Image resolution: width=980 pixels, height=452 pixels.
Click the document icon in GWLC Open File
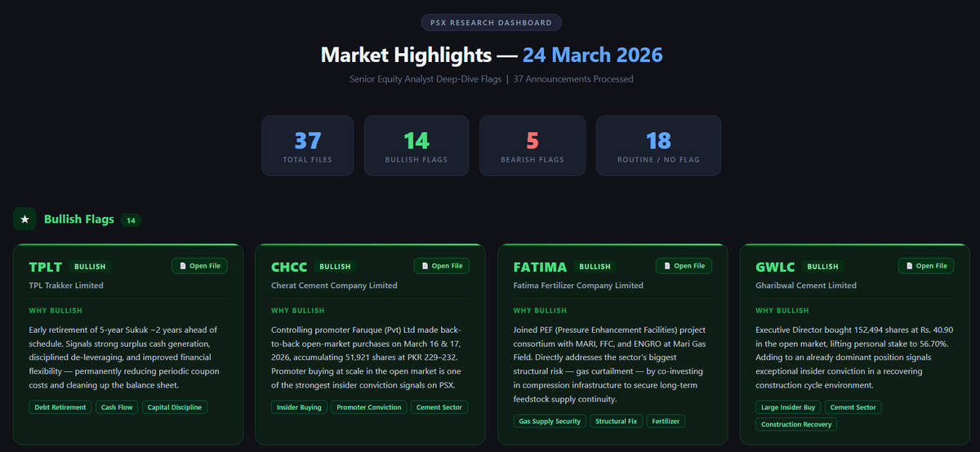[908, 266]
